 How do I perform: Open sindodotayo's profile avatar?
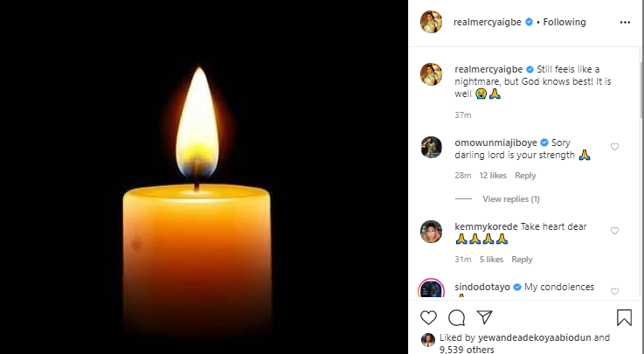(x=431, y=290)
